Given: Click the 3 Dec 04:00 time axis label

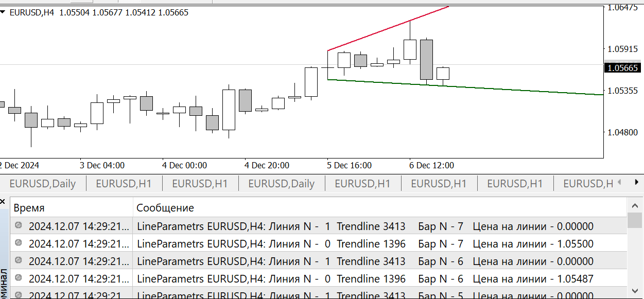Looking at the screenshot, I should coord(102,165).
